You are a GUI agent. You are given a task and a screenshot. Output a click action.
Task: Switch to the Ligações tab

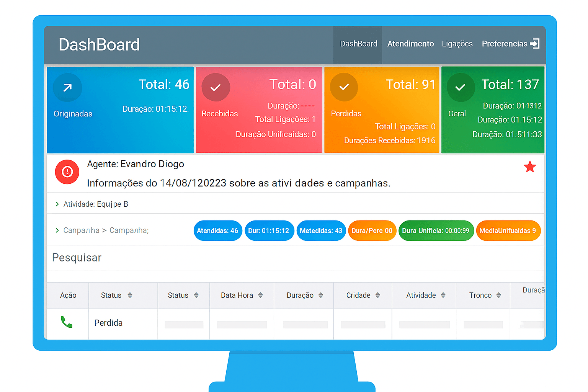(457, 44)
